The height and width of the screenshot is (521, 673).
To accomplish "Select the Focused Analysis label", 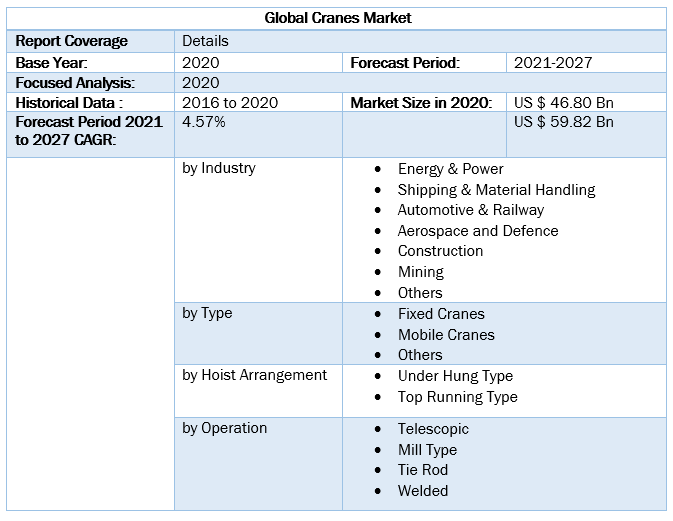I will (75, 82).
